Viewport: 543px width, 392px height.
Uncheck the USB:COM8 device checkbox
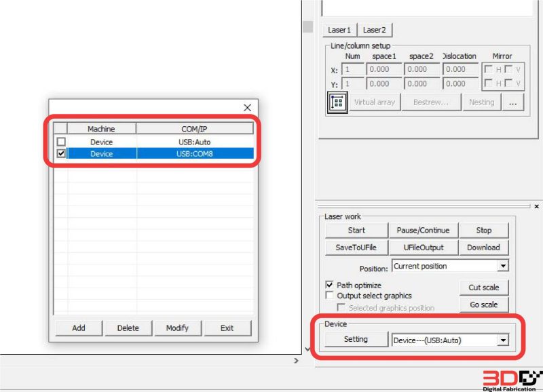coord(61,154)
